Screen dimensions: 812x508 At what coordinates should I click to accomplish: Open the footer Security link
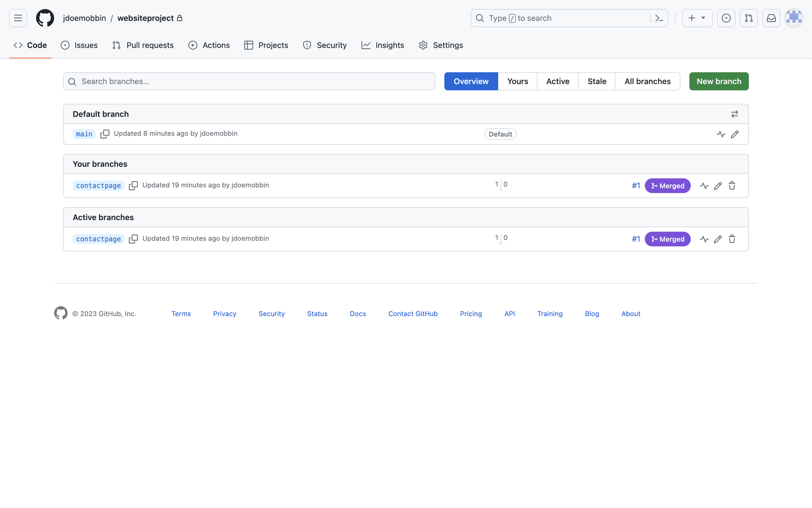(272, 314)
